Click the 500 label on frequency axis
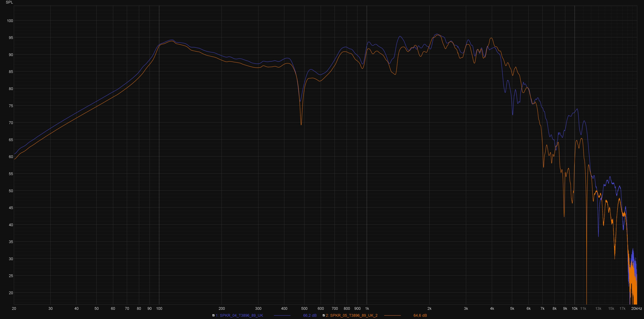644x319 pixels. [x=304, y=309]
